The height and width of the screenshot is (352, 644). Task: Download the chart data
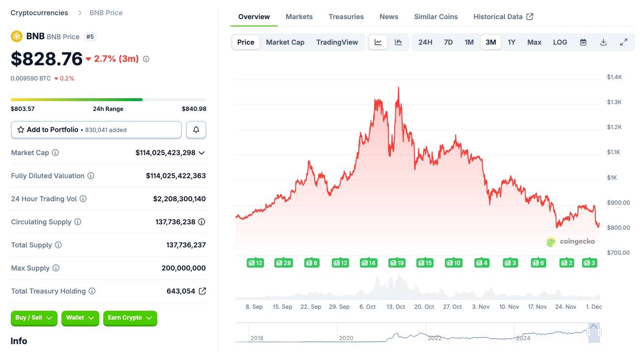(603, 42)
